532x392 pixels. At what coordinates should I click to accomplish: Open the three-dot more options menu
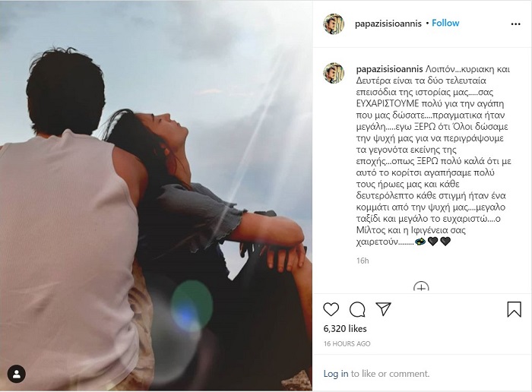(515, 24)
